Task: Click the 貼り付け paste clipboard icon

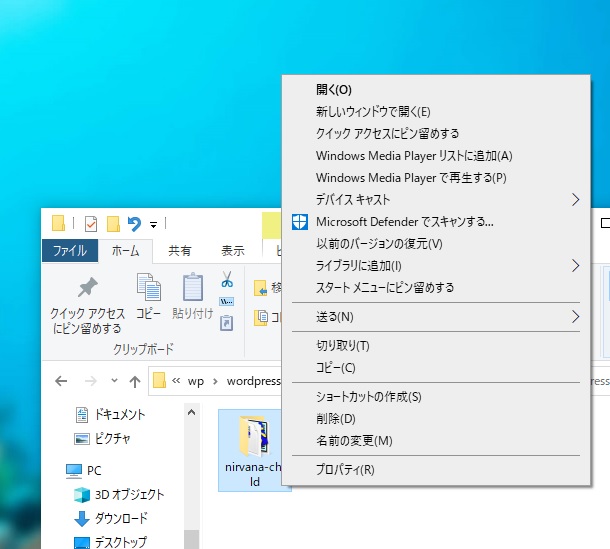Action: (x=193, y=287)
